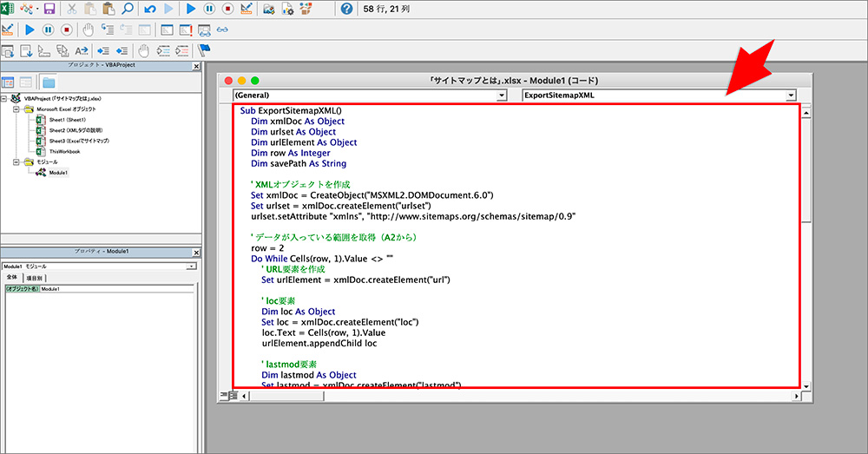Click the Stop button in top toolbar
868x454 pixels.
tap(227, 9)
